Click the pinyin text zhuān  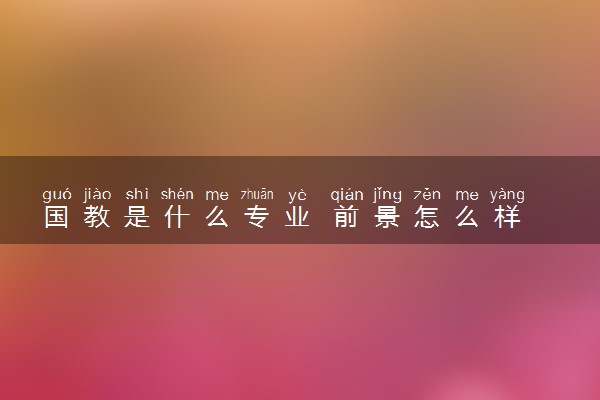[257, 194]
